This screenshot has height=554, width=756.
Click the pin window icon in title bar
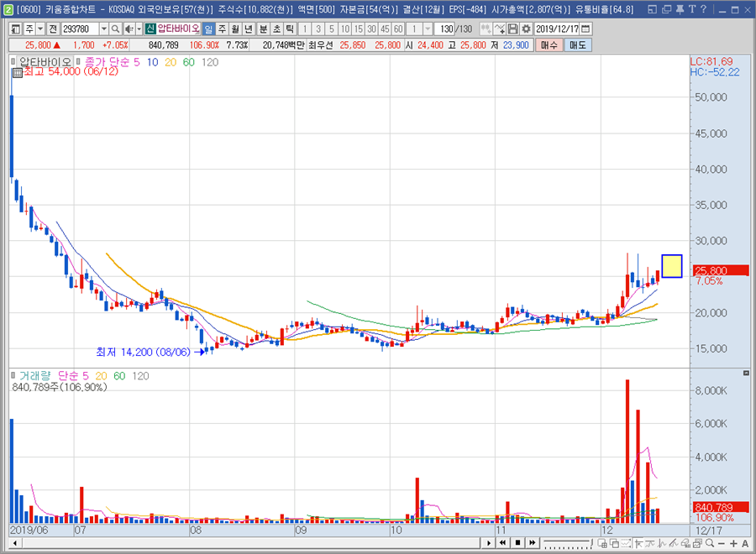point(680,9)
